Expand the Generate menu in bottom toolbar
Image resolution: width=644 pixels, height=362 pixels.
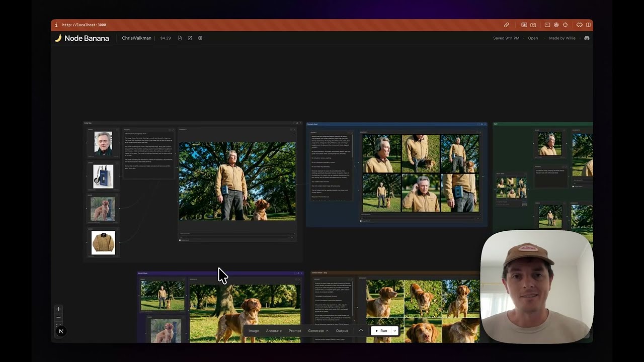[318, 331]
